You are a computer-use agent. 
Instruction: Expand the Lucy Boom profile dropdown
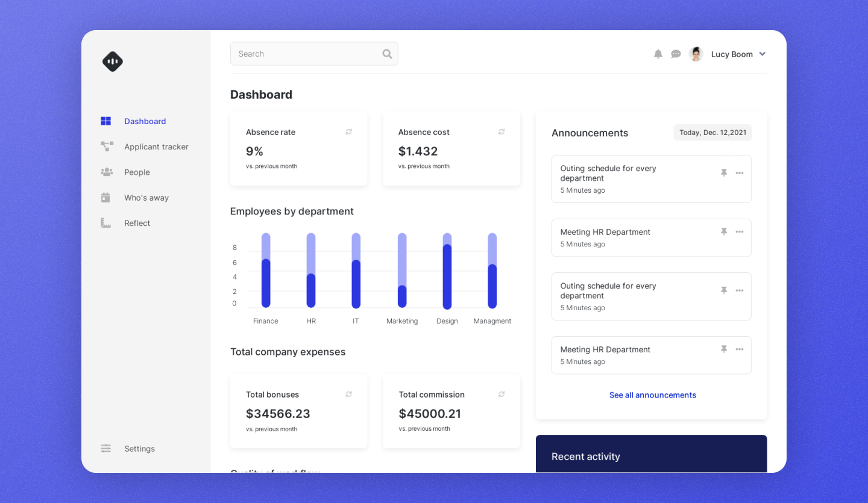click(763, 54)
